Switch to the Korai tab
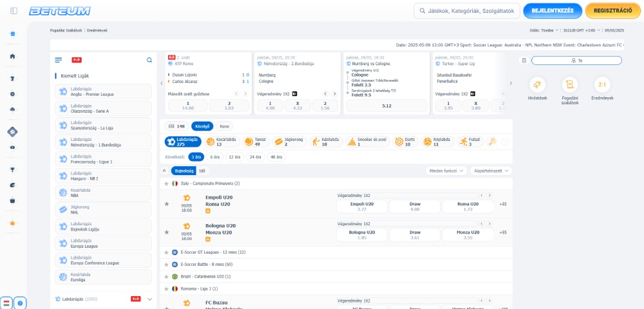The image size is (644, 309). point(225,126)
